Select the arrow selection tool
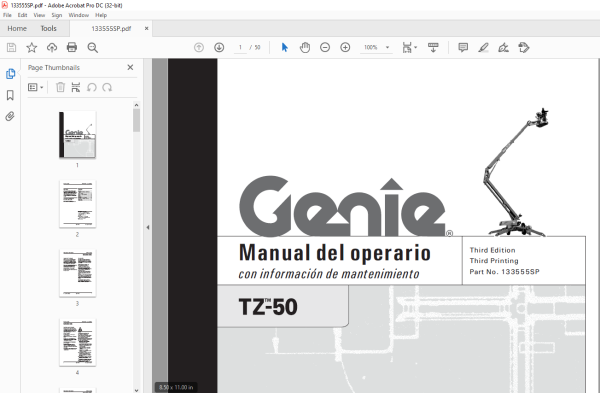Image resolution: width=600 pixels, height=393 pixels. point(285,47)
